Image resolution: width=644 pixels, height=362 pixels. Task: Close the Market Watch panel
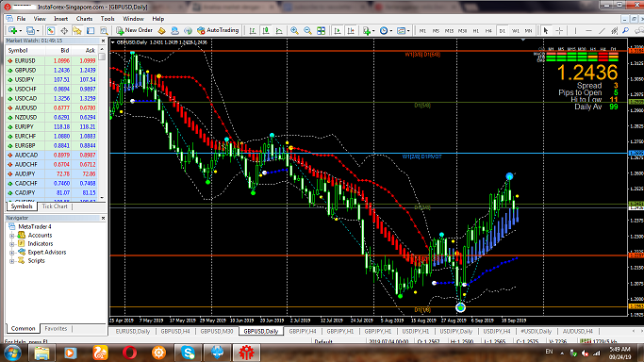pyautogui.click(x=103, y=41)
